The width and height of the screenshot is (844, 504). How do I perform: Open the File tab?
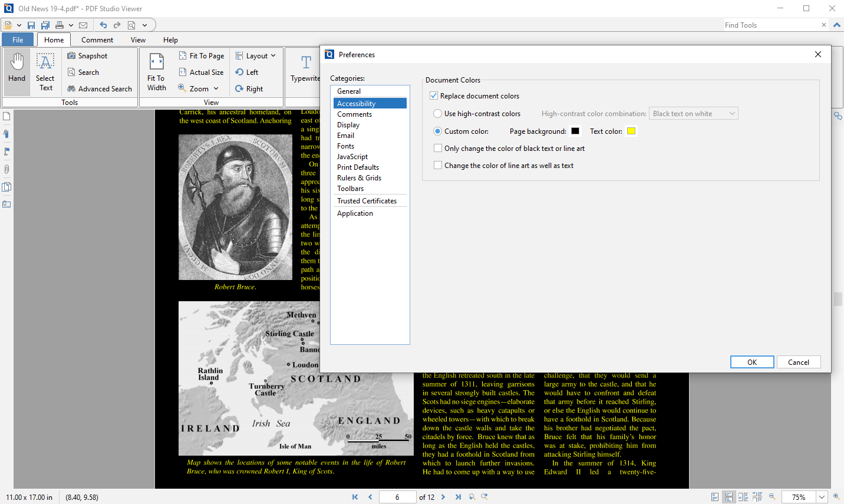(x=18, y=40)
